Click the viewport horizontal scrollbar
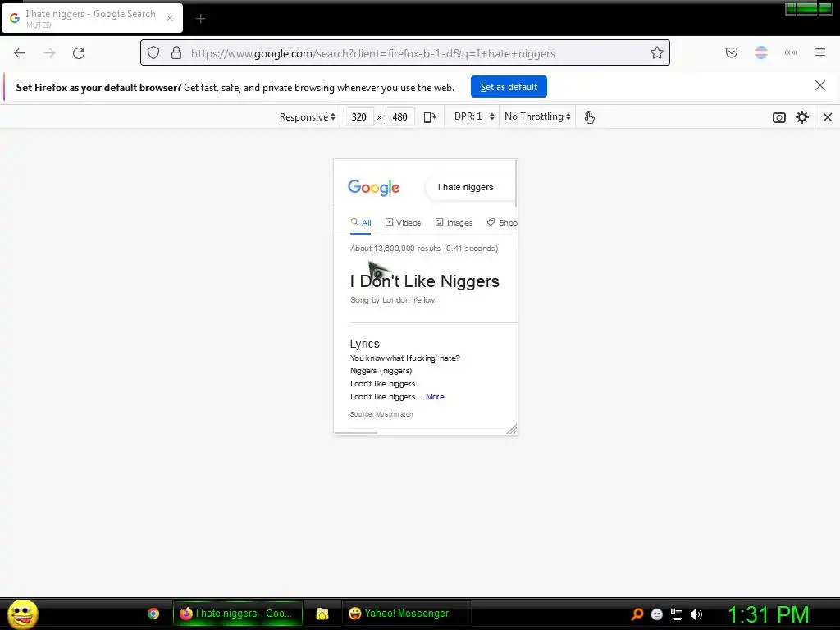840x630 pixels. pyautogui.click(x=356, y=433)
